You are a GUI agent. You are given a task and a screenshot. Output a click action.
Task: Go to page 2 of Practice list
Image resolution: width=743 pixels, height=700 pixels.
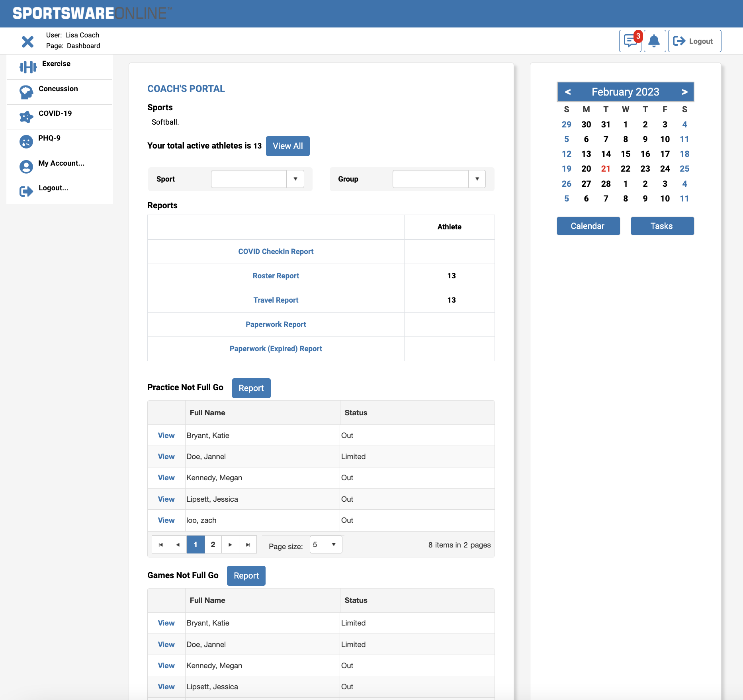point(213,544)
